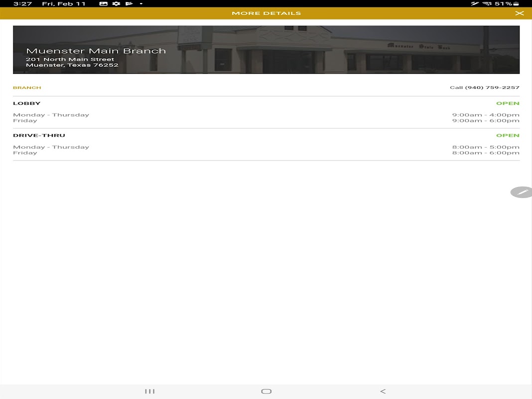Select the Muenster Main Branch title
Viewport: 532px width, 399px height.
coord(96,51)
